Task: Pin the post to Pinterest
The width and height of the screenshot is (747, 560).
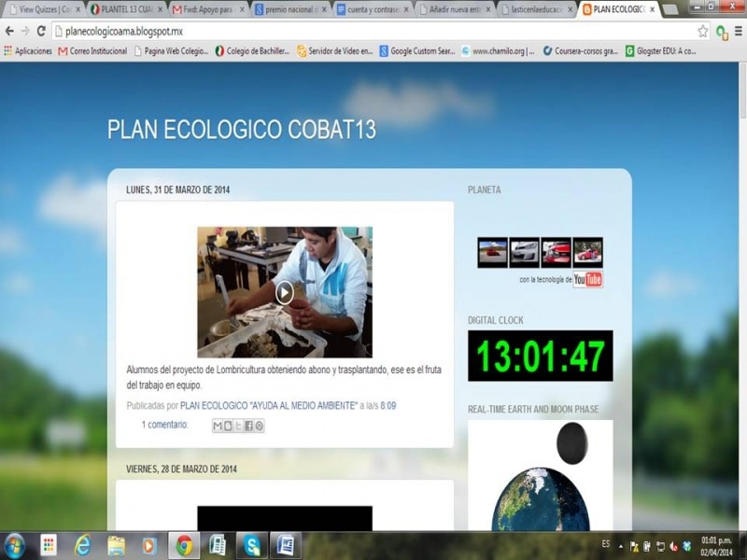Action: point(258,425)
